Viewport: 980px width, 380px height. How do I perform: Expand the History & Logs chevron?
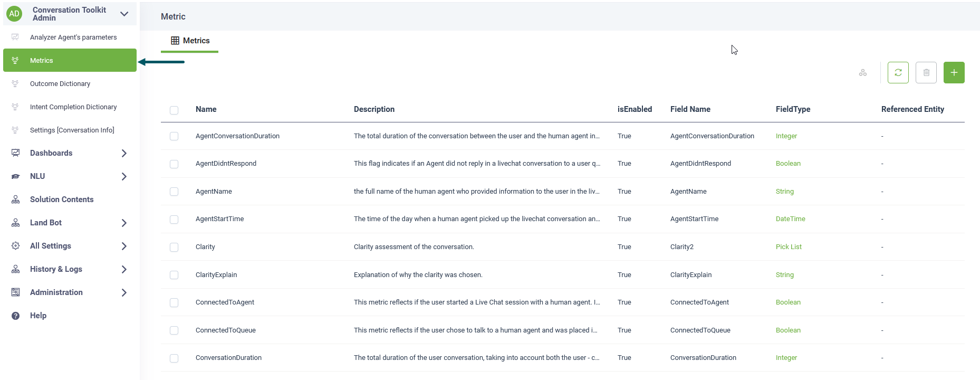point(124,269)
